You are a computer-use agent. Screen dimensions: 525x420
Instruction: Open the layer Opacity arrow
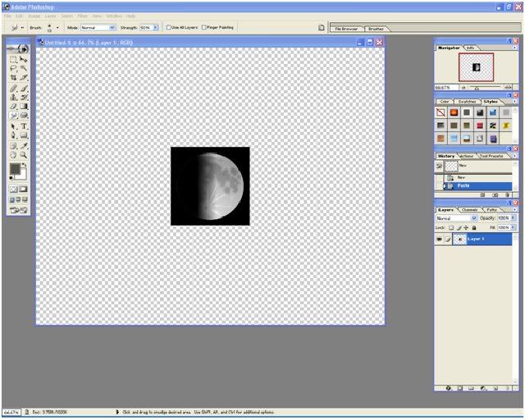click(513, 218)
